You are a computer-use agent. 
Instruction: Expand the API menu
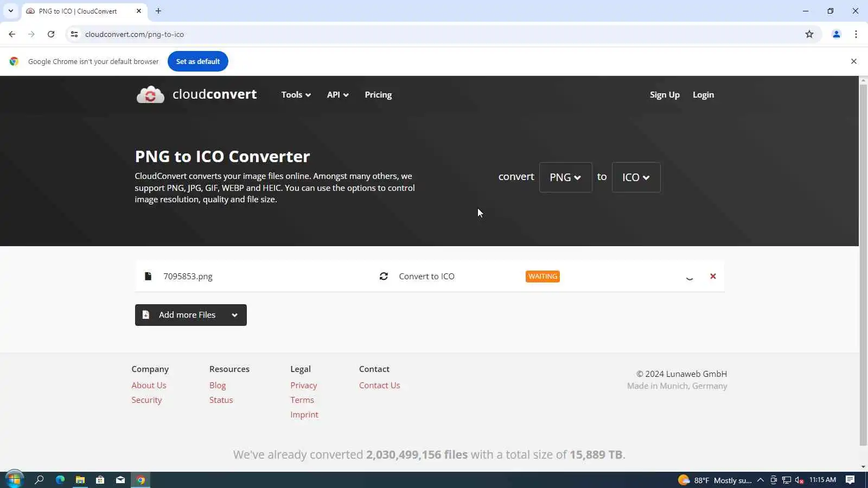tap(337, 95)
